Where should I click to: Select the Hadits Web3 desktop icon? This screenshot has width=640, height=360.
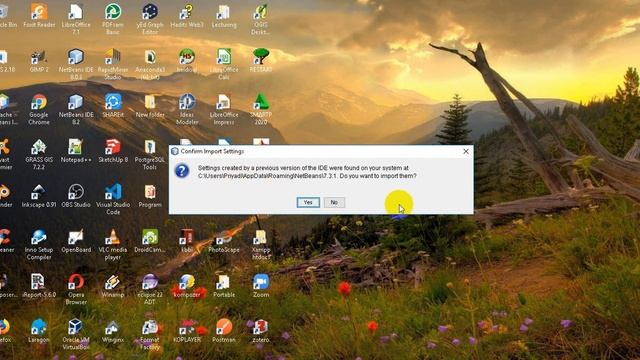coord(187,16)
